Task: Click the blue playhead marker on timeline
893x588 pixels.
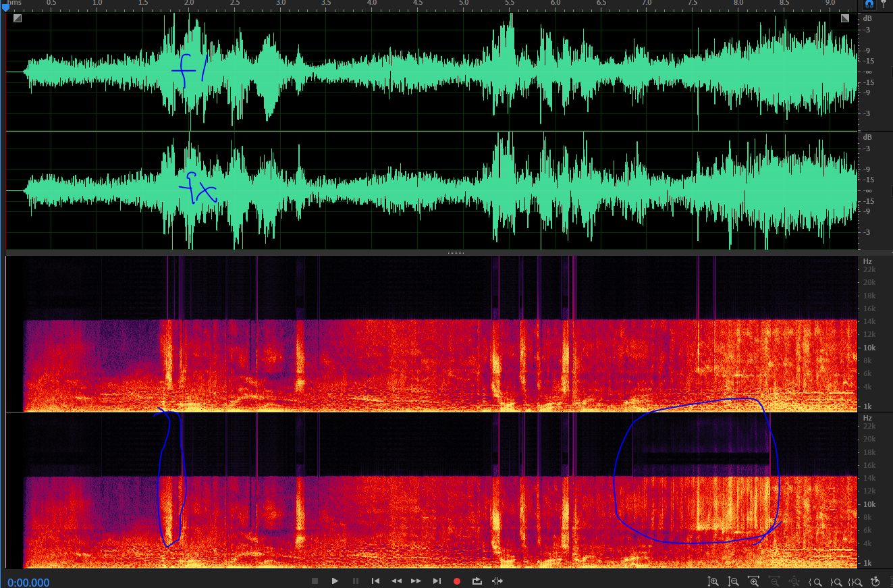Action: pyautogui.click(x=6, y=6)
